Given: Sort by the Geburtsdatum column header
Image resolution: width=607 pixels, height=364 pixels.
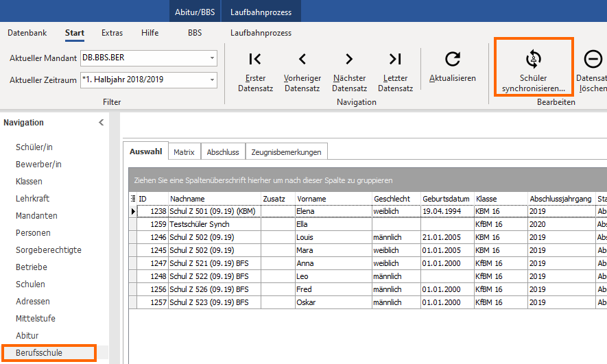Looking at the screenshot, I should coord(447,198).
